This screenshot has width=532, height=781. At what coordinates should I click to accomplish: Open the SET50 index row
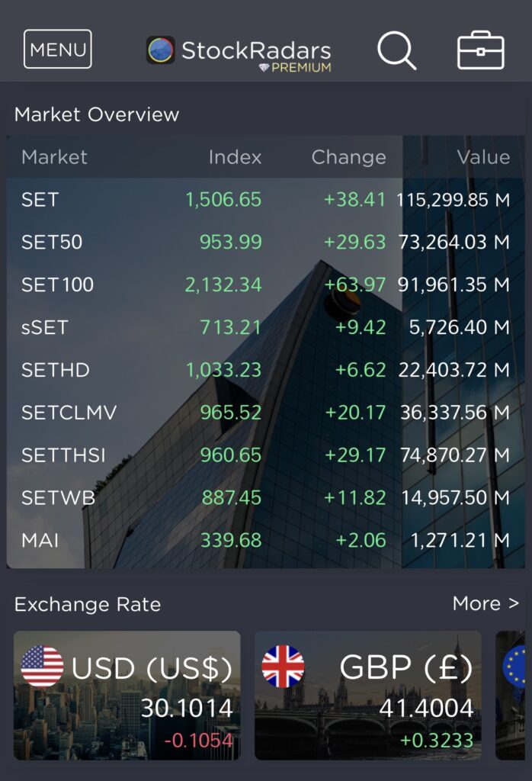click(265, 243)
